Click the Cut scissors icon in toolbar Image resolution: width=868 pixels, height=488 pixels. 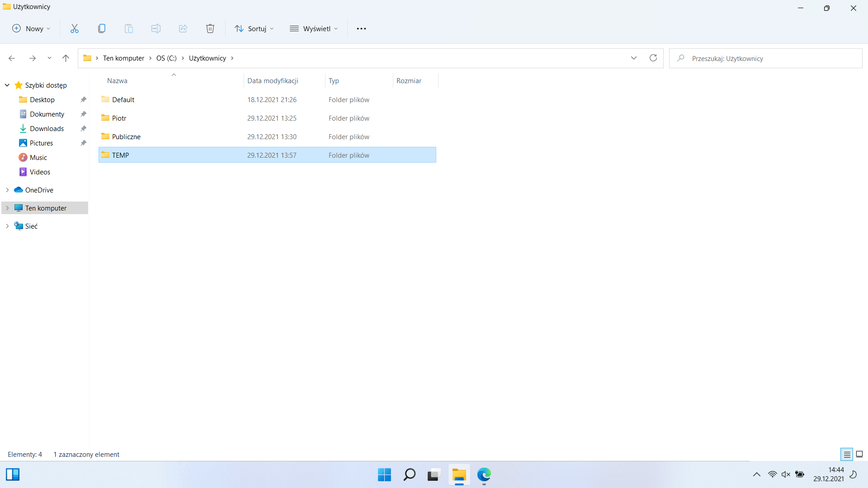click(75, 28)
